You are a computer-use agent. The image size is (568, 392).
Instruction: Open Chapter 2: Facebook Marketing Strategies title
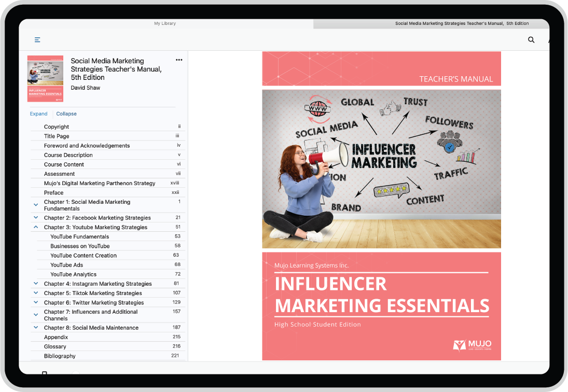pyautogui.click(x=98, y=218)
